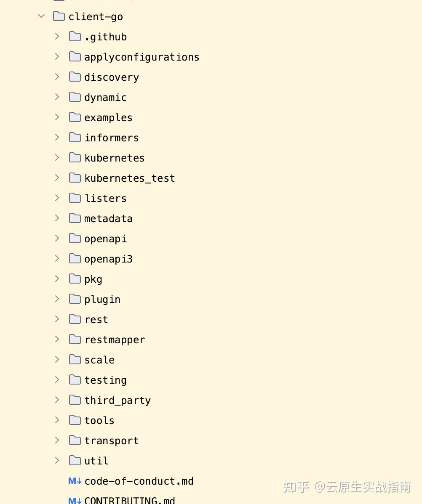Select the examples folder entry
The height and width of the screenshot is (504, 422).
click(108, 117)
